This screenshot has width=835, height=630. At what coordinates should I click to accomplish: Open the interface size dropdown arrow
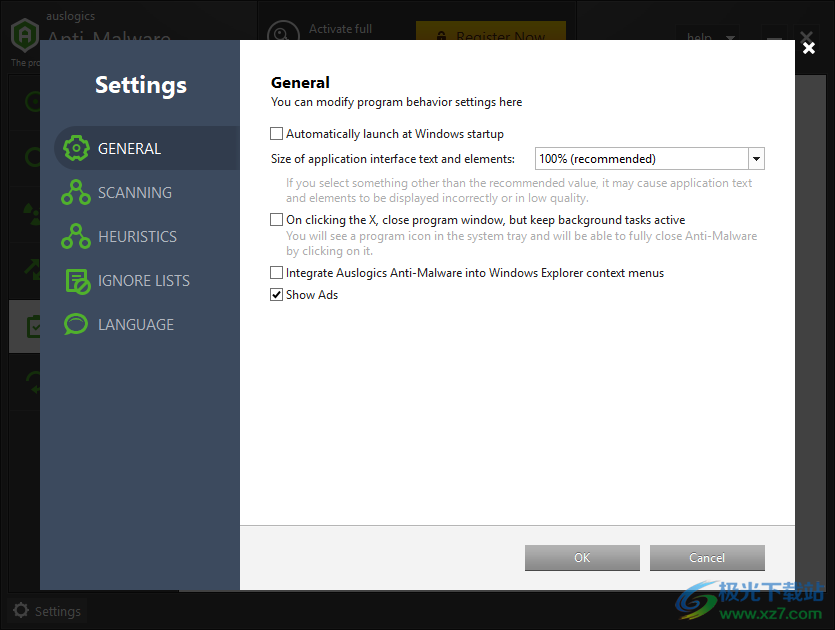(x=756, y=159)
